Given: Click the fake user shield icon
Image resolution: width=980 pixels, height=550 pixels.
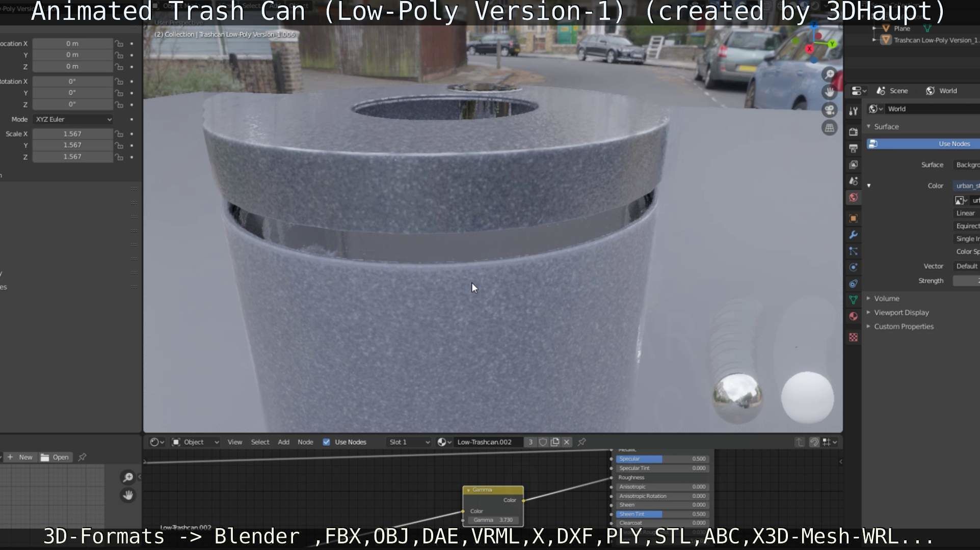Looking at the screenshot, I should click(543, 442).
